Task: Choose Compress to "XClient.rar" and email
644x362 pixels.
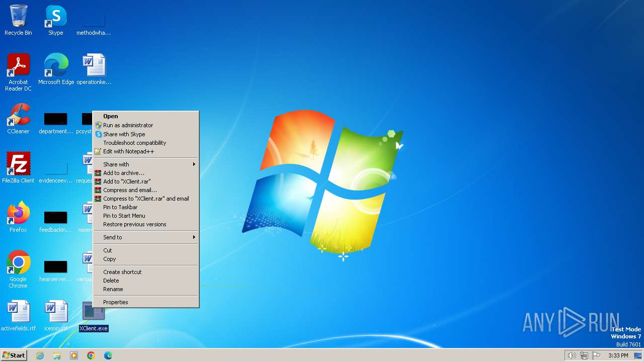Action: (146, 199)
